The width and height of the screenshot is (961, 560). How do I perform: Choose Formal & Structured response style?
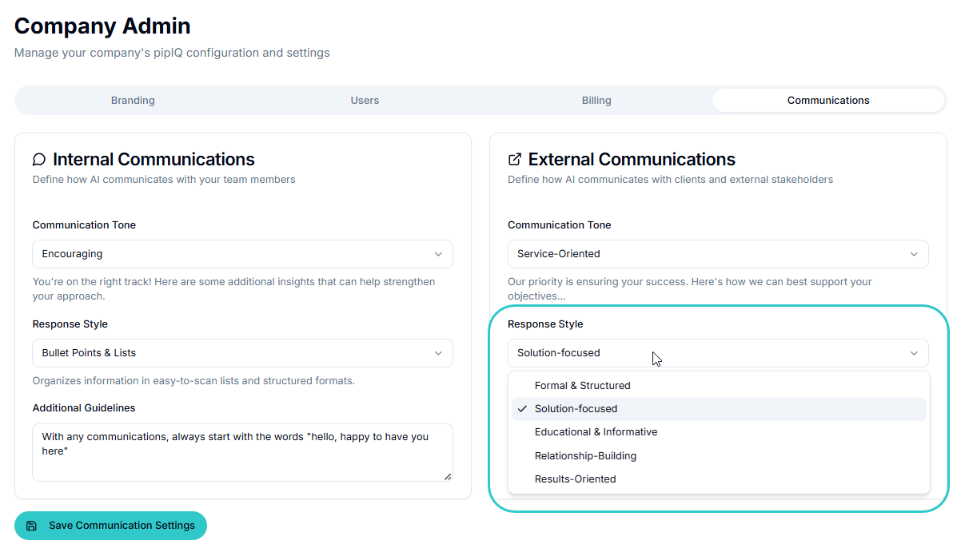(x=583, y=386)
